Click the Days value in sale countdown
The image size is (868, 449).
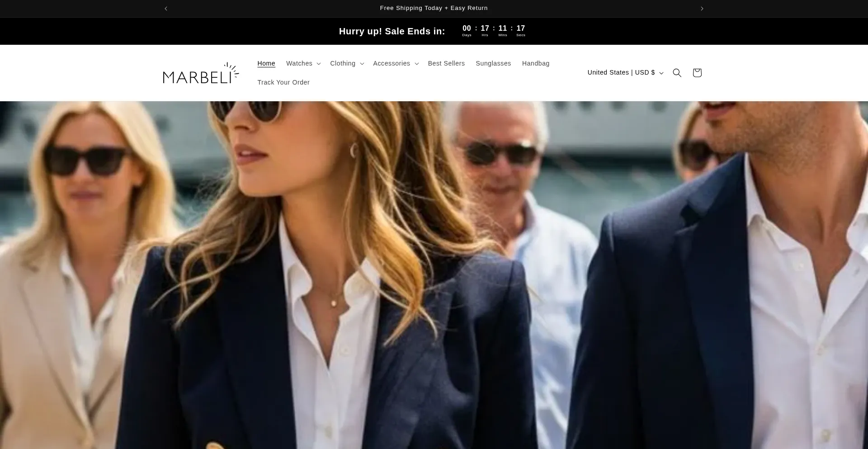coord(467,28)
